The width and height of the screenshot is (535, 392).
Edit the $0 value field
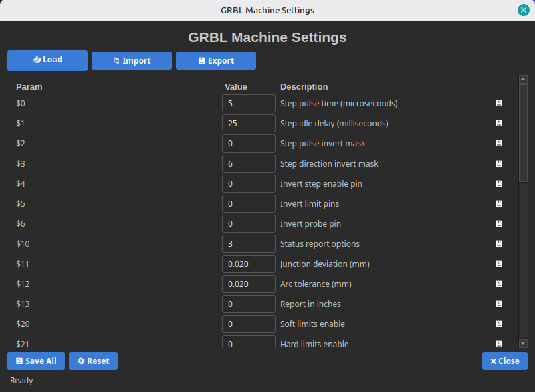click(249, 104)
